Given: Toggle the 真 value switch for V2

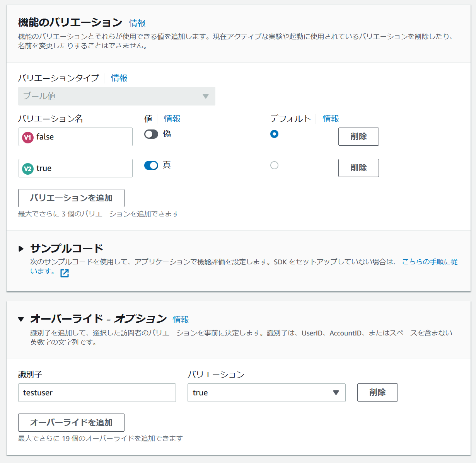Looking at the screenshot, I should point(151,165).
